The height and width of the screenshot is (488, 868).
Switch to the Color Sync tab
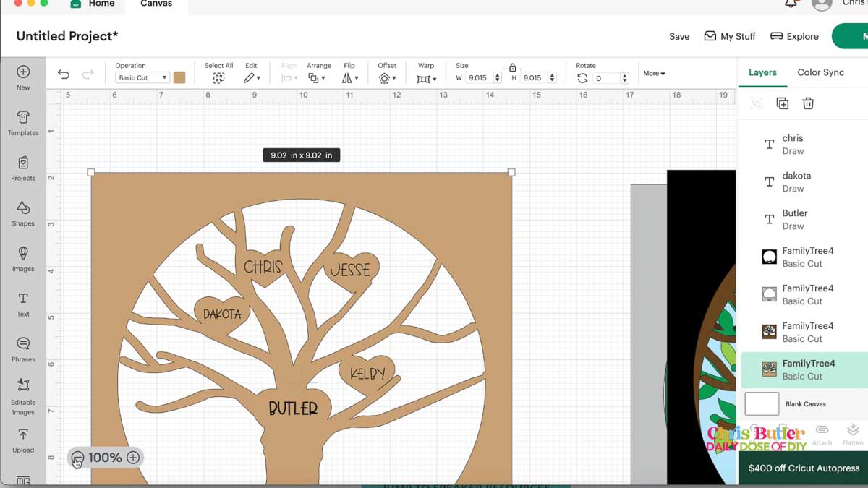(820, 72)
